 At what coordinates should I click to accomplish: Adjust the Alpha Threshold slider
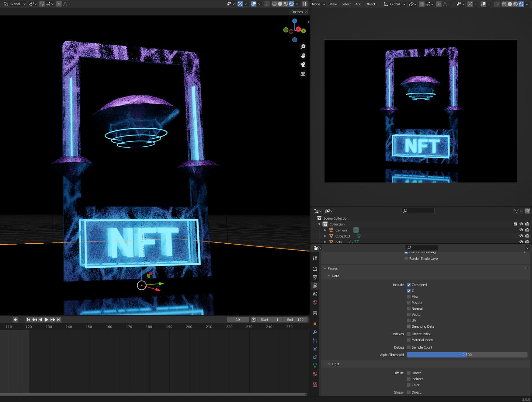467,355
